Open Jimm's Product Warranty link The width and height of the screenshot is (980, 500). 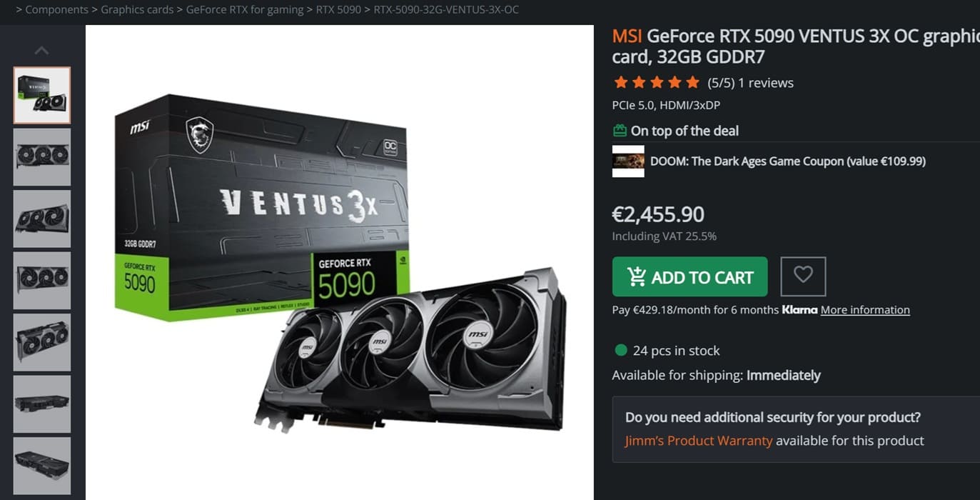[x=699, y=441]
